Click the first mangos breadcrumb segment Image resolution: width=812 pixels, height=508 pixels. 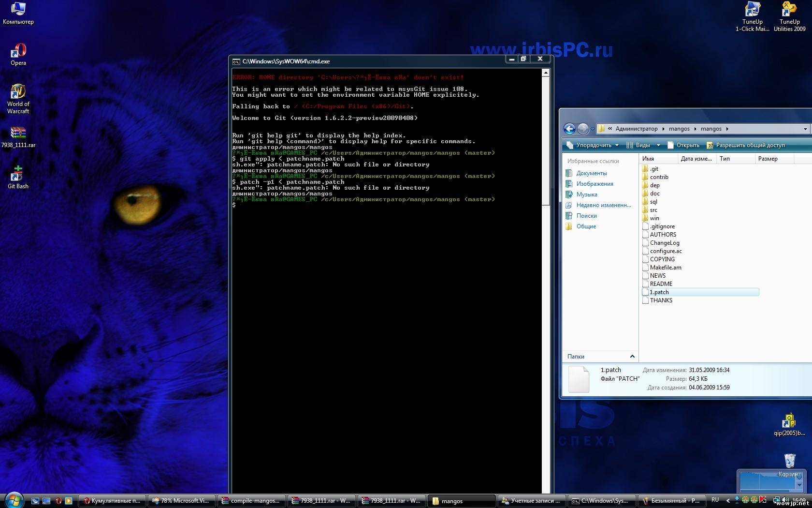[679, 129]
